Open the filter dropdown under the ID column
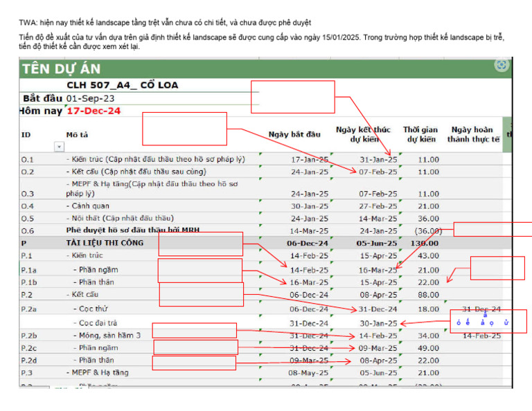Image resolution: width=532 pixels, height=411 pixels. [x=59, y=147]
